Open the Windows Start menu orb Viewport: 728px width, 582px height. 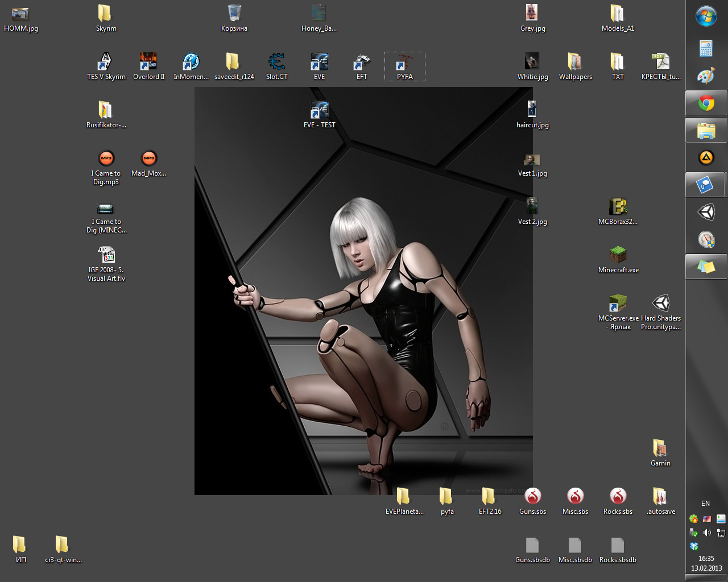706,16
